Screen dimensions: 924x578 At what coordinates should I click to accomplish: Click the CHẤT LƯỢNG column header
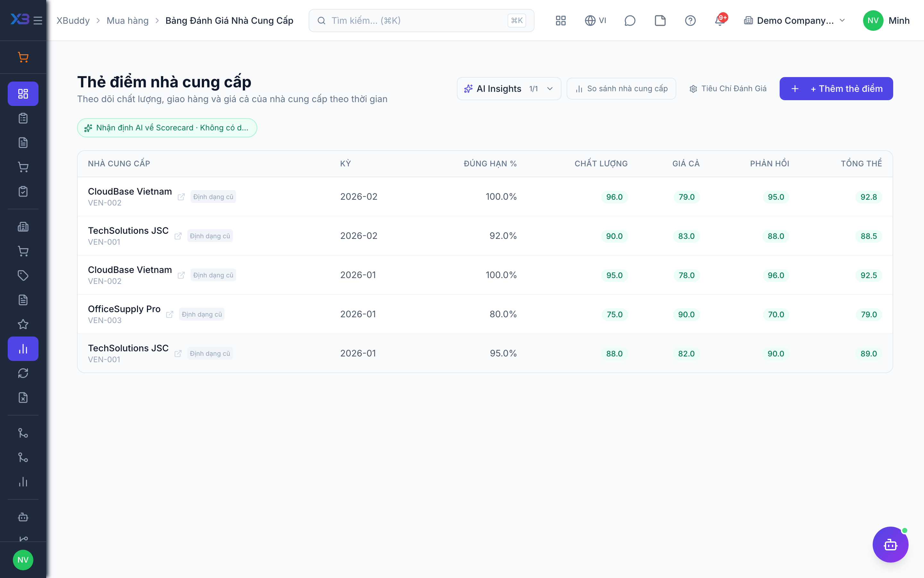[601, 164]
